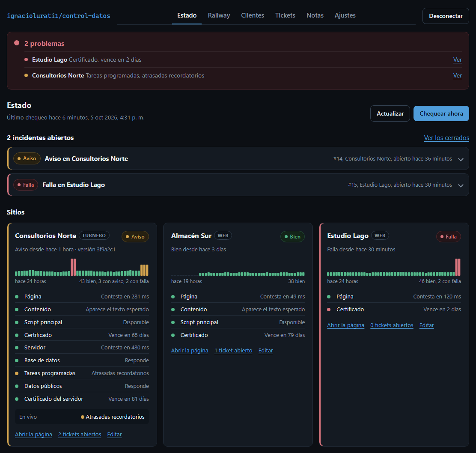Click the Certificado del servidor row
476x453 pixels.
82,399
